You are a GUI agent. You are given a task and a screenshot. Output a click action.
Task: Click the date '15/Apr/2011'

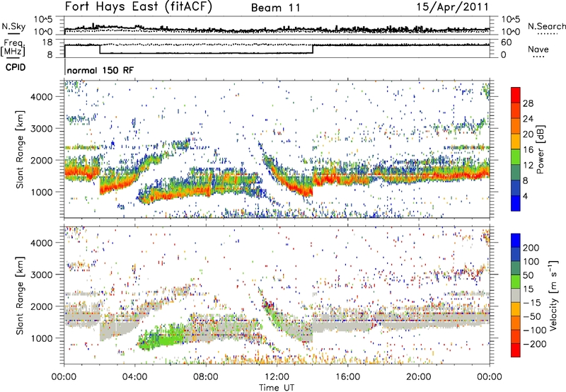[x=453, y=7]
